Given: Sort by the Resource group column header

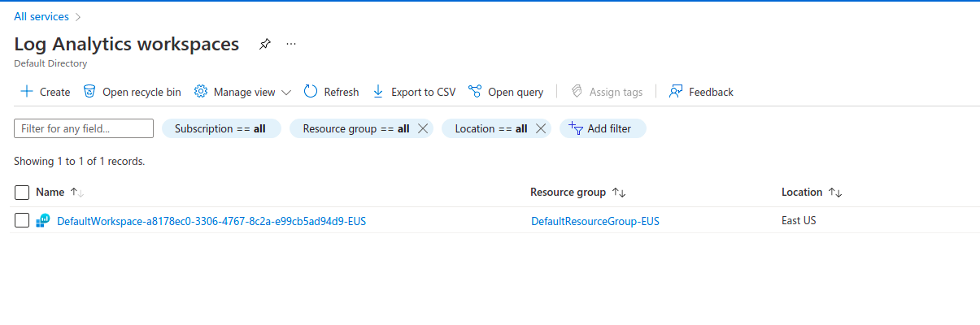Looking at the screenshot, I should (x=568, y=193).
